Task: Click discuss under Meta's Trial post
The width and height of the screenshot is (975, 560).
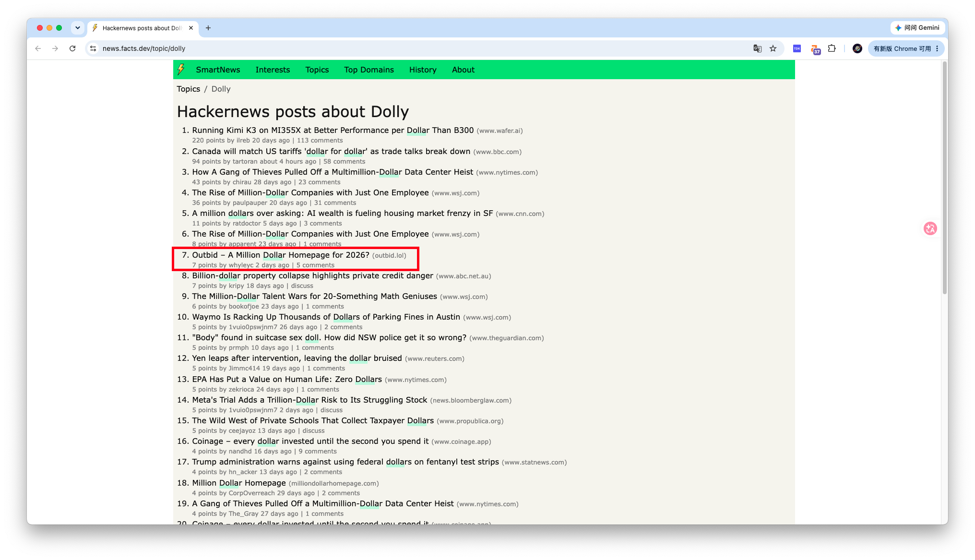Action: (332, 410)
